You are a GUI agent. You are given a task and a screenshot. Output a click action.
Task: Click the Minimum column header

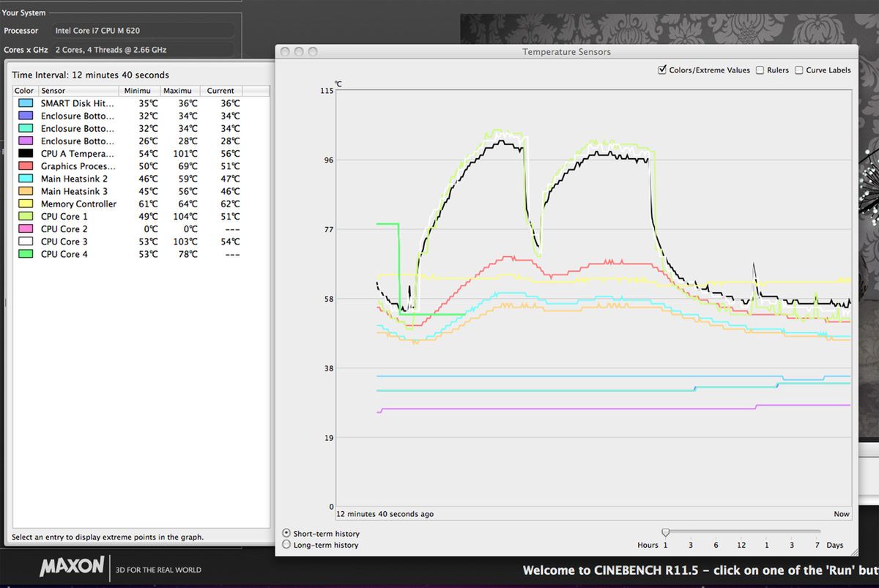pyautogui.click(x=138, y=91)
